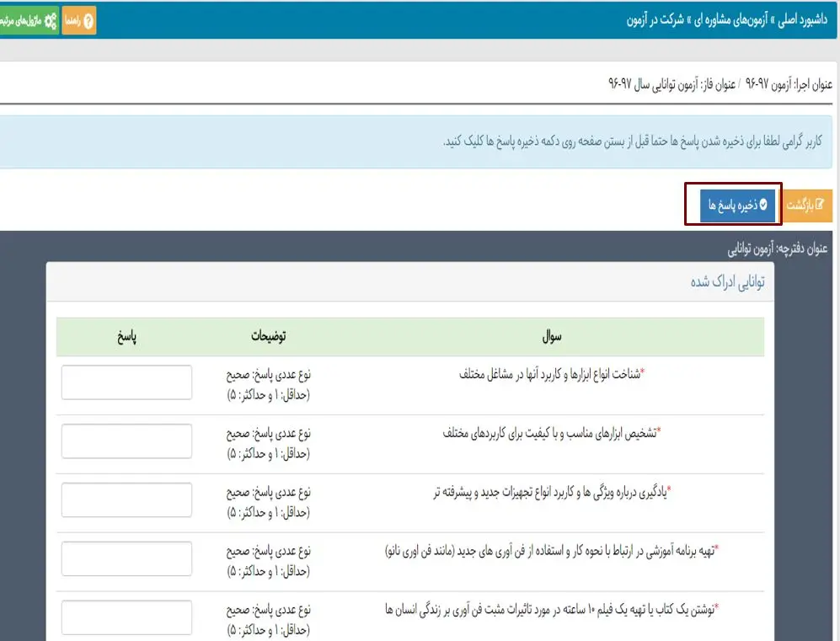Click the blue ذخیره پاسخ ها save button

pyautogui.click(x=737, y=205)
